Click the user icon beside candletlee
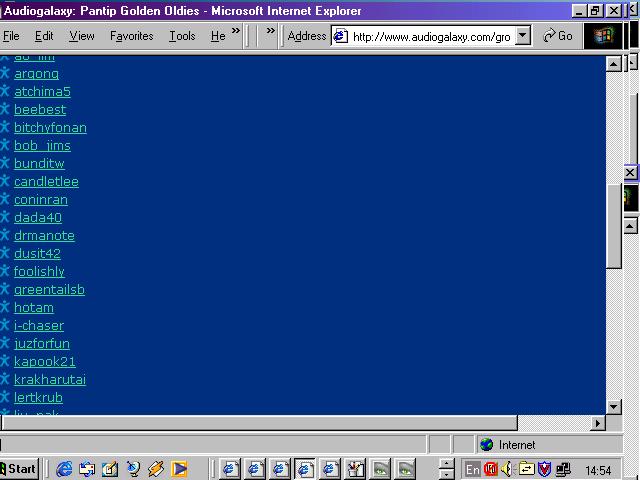This screenshot has width=640, height=480. point(4,180)
